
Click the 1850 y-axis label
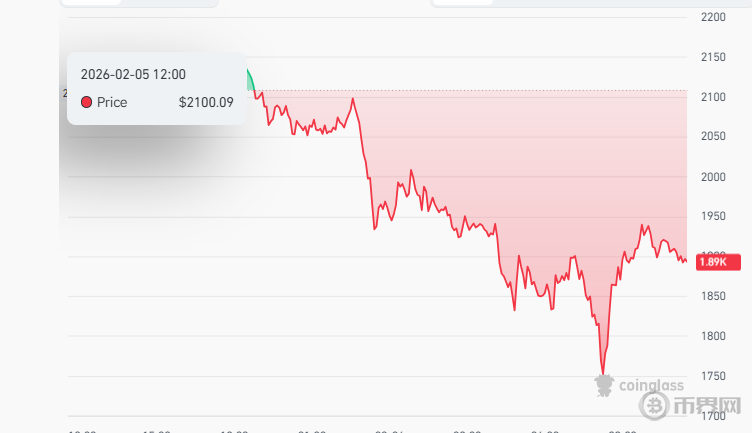coord(713,297)
